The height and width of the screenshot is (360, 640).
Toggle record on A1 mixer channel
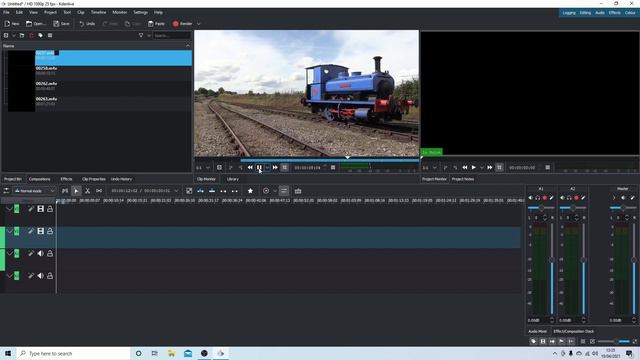coord(544,198)
